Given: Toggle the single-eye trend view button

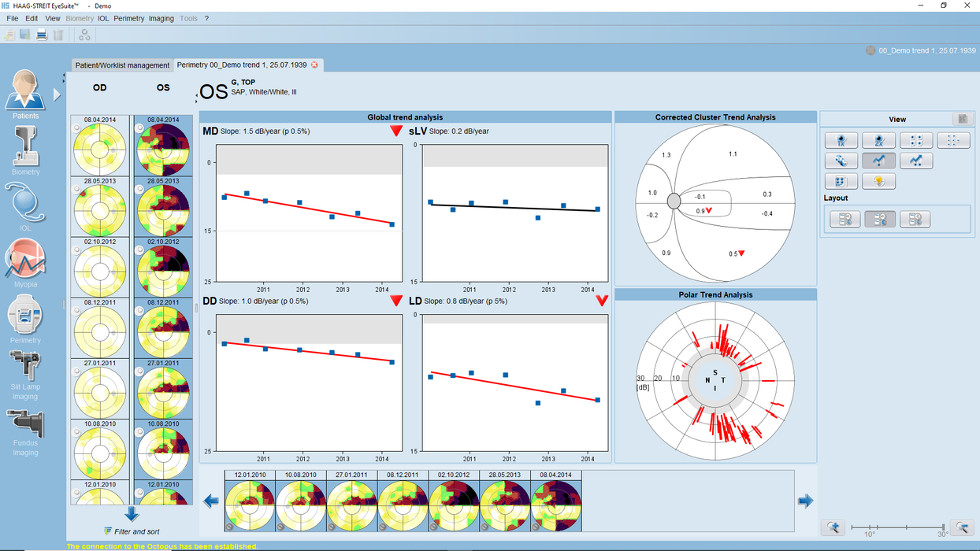Looking at the screenshot, I should click(878, 161).
